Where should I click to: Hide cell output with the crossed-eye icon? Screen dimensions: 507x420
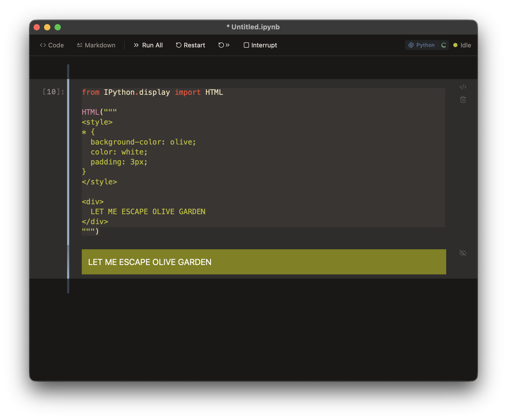coord(463,253)
